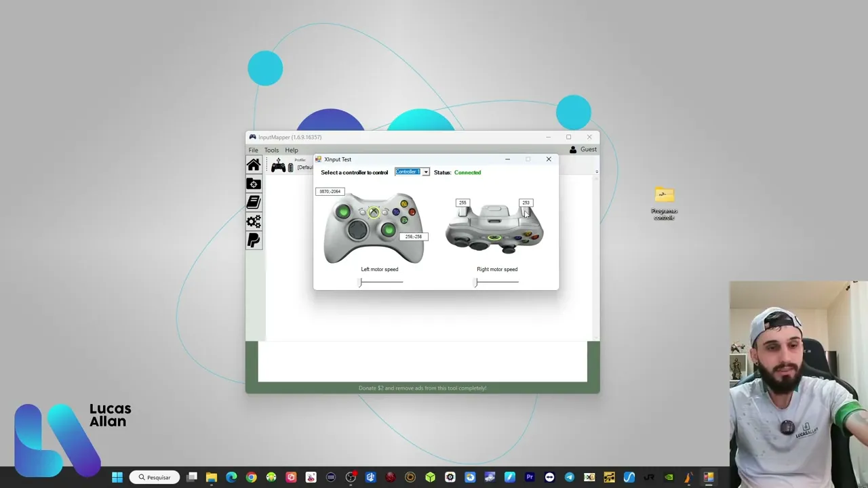Screen dimensions: 868x488
Task: Click the top-view controller image
Action: (x=494, y=229)
